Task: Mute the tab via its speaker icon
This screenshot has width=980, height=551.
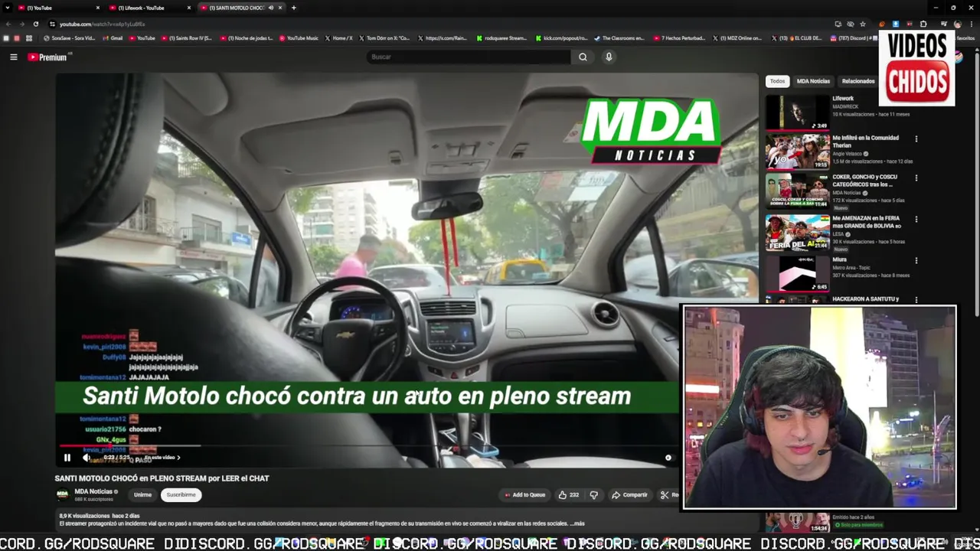Action: (270, 8)
